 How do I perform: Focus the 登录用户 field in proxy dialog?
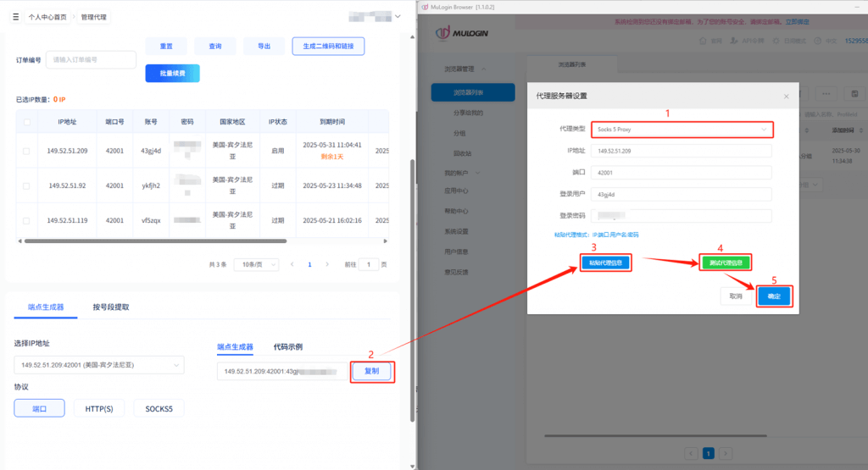682,194
